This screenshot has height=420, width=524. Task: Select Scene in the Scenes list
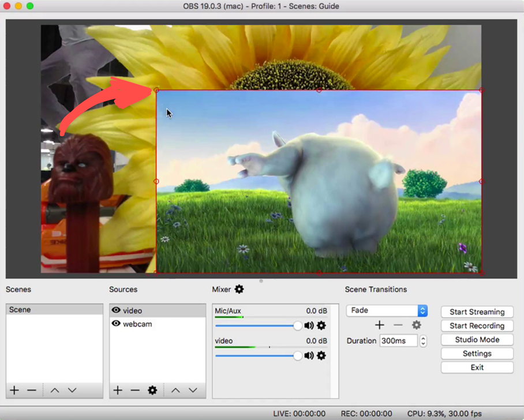coord(54,309)
